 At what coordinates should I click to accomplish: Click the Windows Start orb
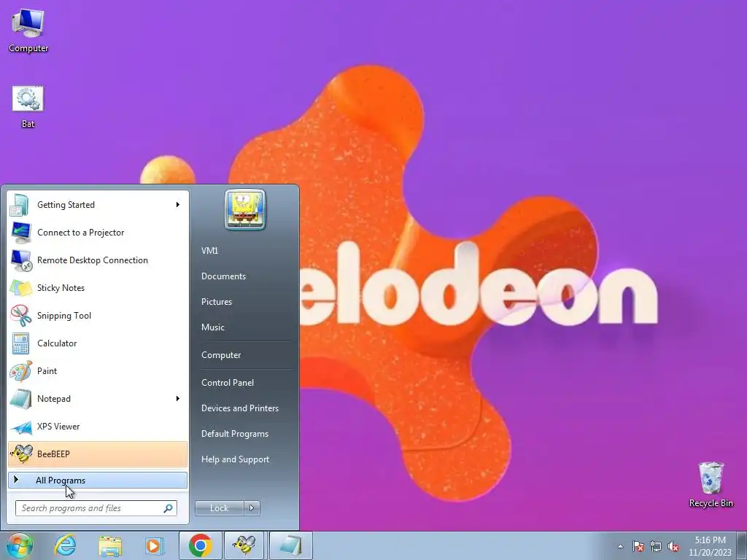pyautogui.click(x=19, y=545)
